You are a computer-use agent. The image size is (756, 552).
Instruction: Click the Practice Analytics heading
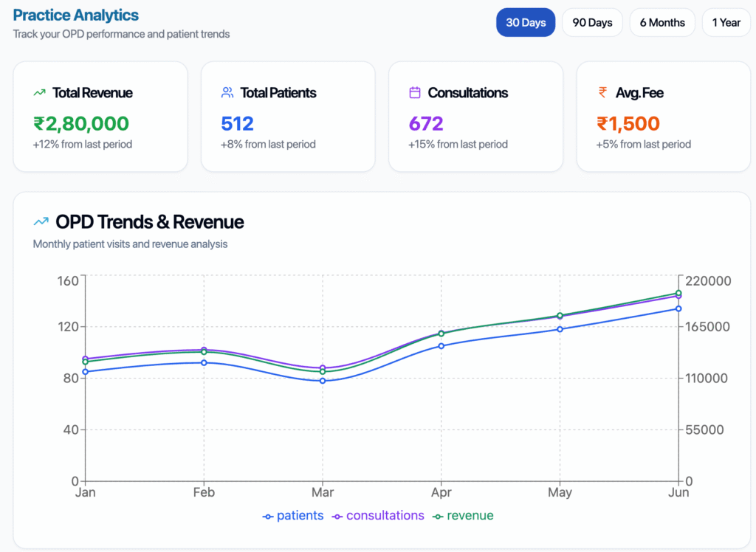click(x=76, y=15)
